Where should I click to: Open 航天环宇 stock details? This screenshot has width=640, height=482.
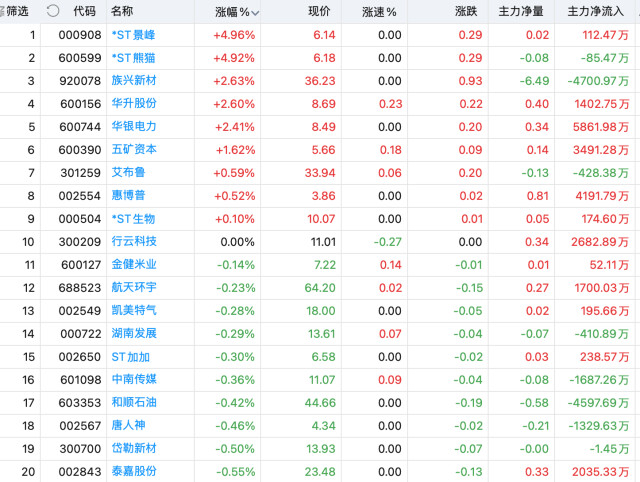coord(134,287)
